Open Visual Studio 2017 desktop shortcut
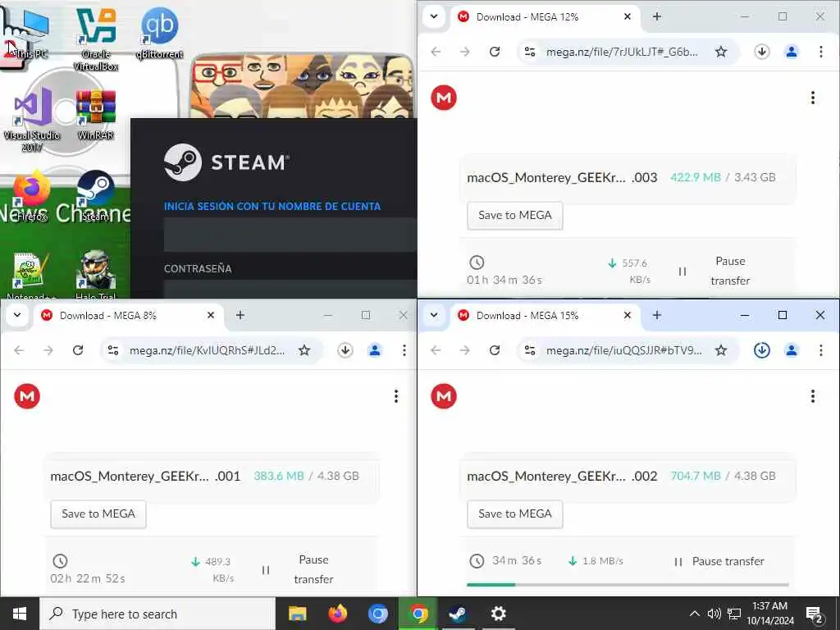The image size is (840, 630). 32,120
